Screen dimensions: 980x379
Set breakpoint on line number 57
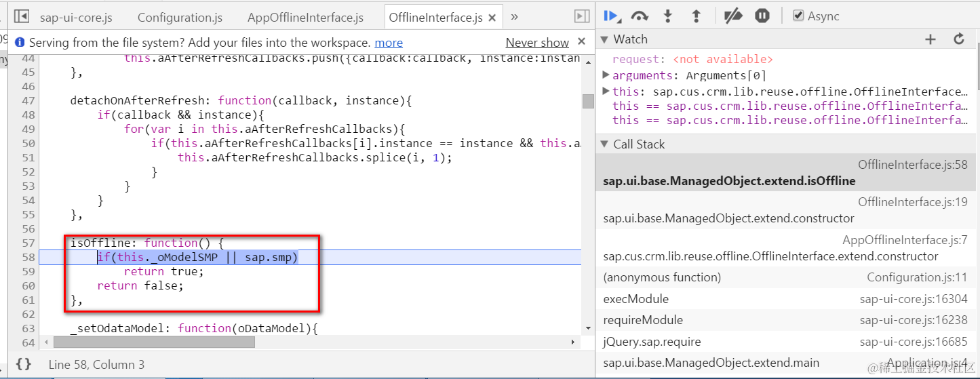coord(28,243)
